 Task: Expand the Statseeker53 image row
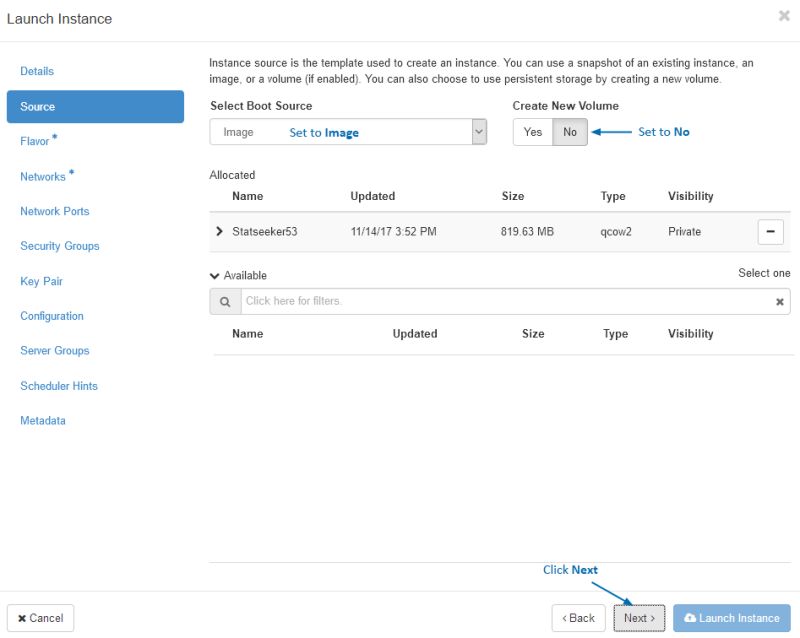219,231
